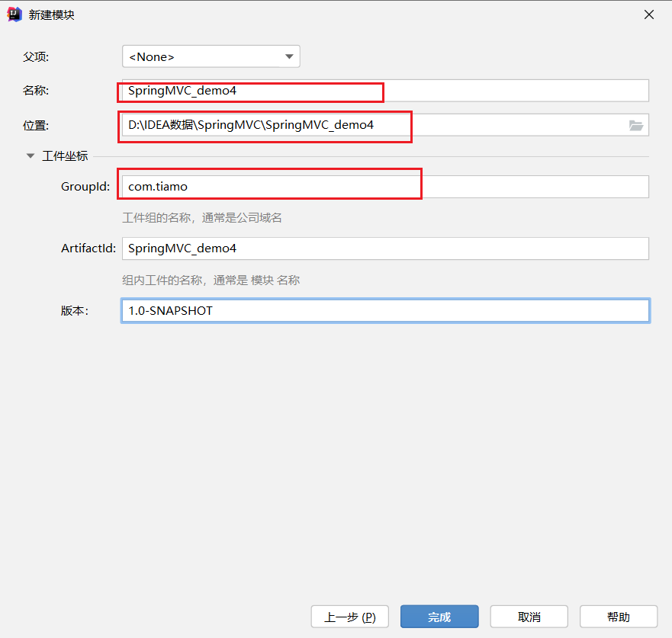Cancel the dialog with 取消 button
Viewport: 672px width, 638px height.
[529, 616]
